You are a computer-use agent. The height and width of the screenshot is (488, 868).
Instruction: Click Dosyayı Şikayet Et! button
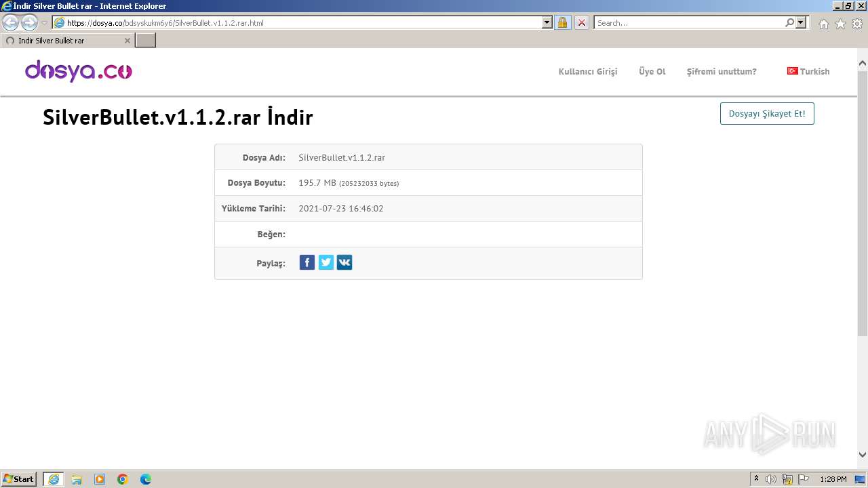pyautogui.click(x=767, y=113)
